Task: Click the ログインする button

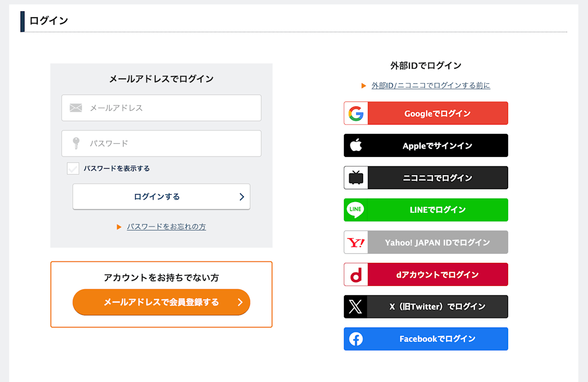Action: coord(161,197)
